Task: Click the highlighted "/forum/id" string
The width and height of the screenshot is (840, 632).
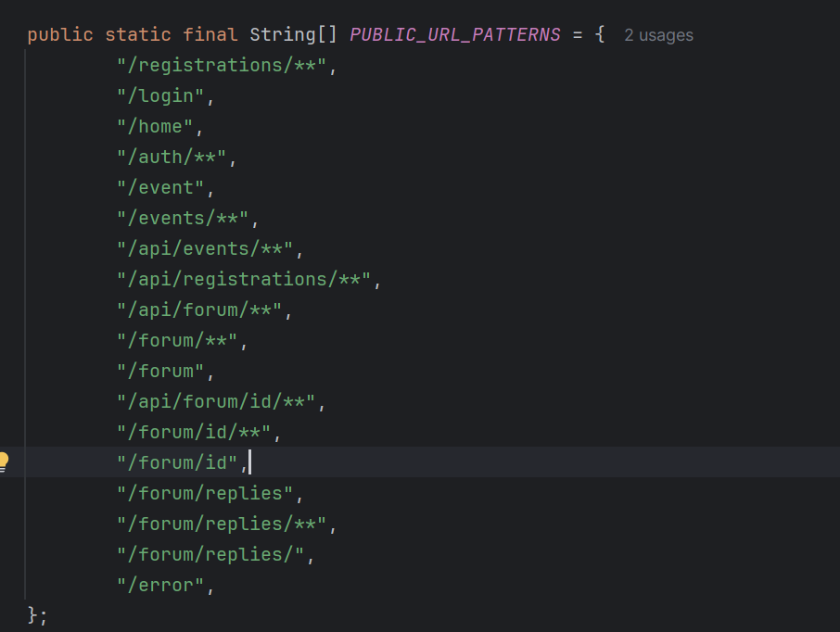Action: click(177, 462)
